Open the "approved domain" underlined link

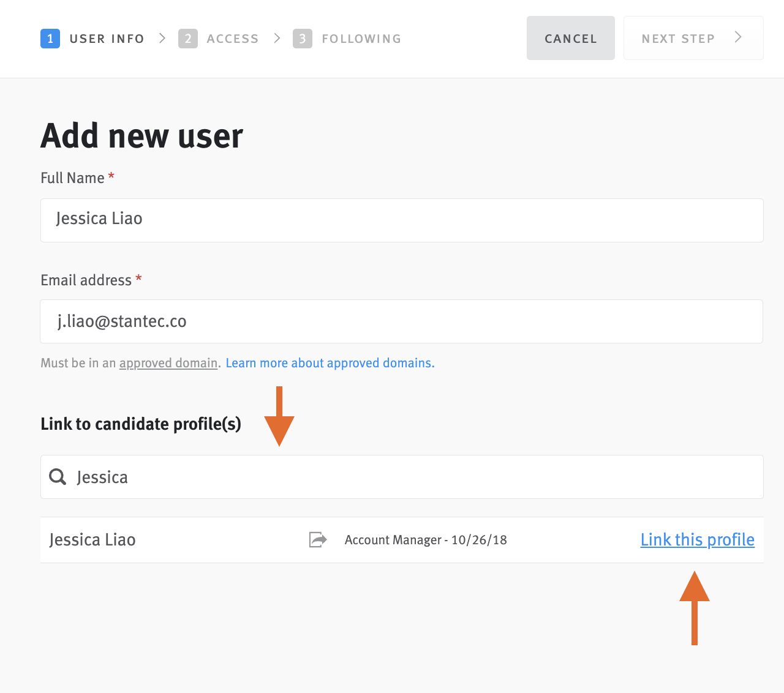point(168,362)
